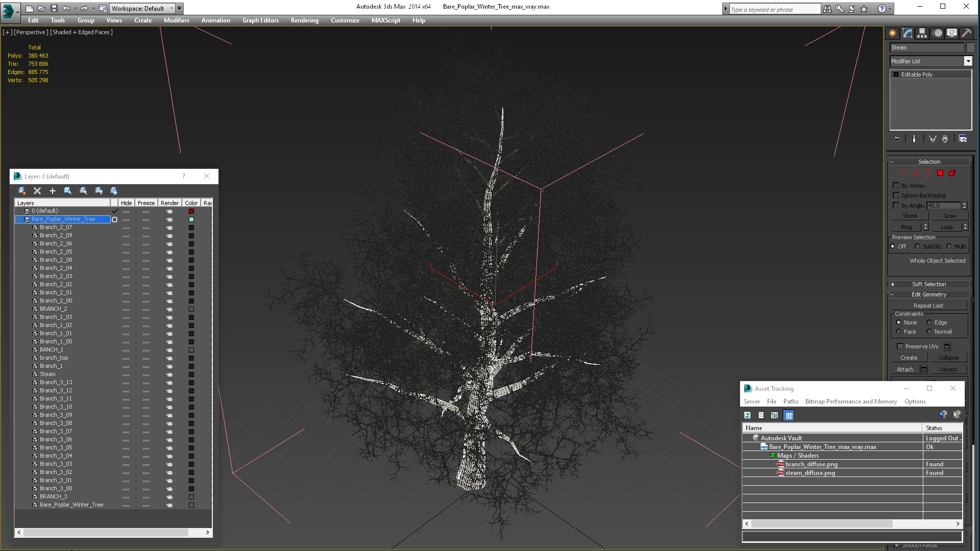Open the Modifiers menu

(x=176, y=20)
